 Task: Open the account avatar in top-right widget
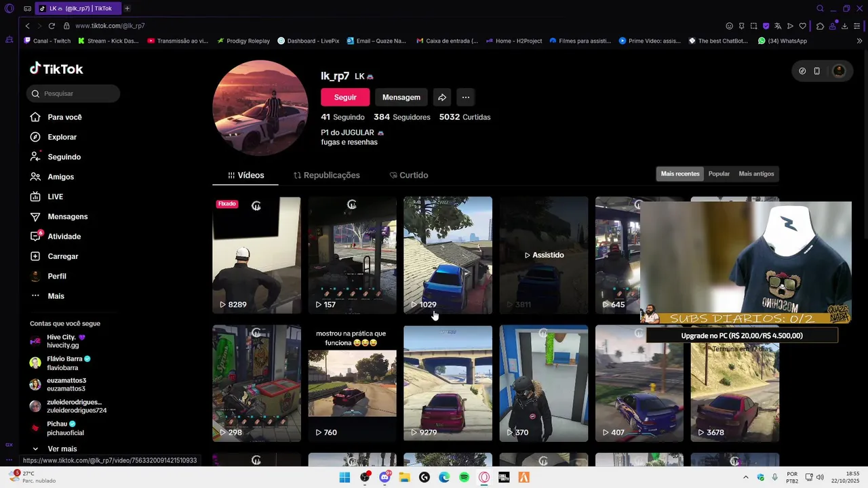click(x=839, y=71)
